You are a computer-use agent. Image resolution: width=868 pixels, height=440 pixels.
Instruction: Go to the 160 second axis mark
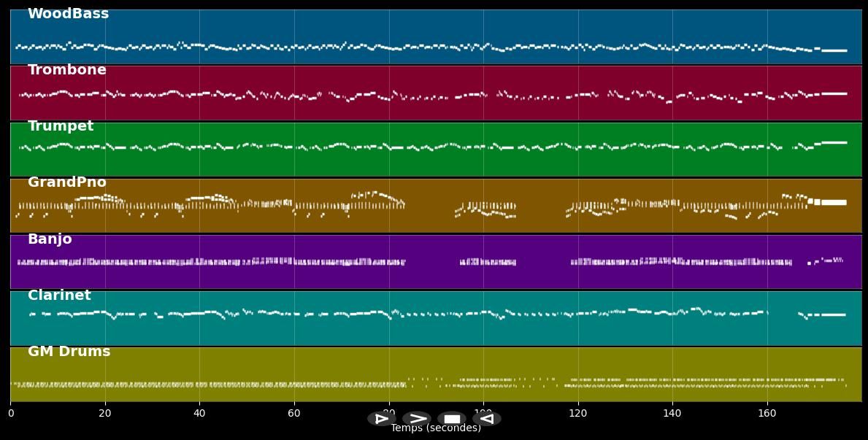(767, 414)
